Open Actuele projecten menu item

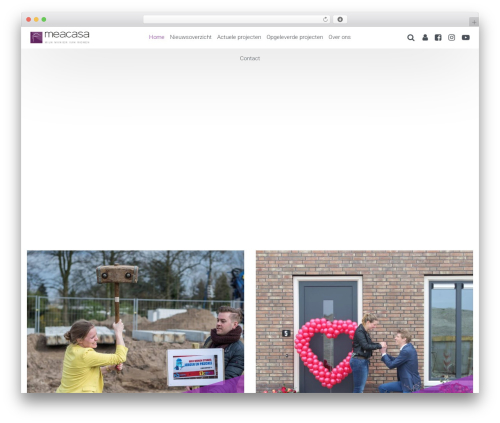point(239,37)
